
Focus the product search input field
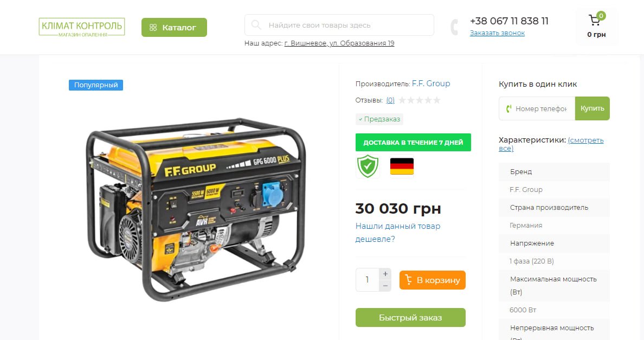click(x=339, y=25)
